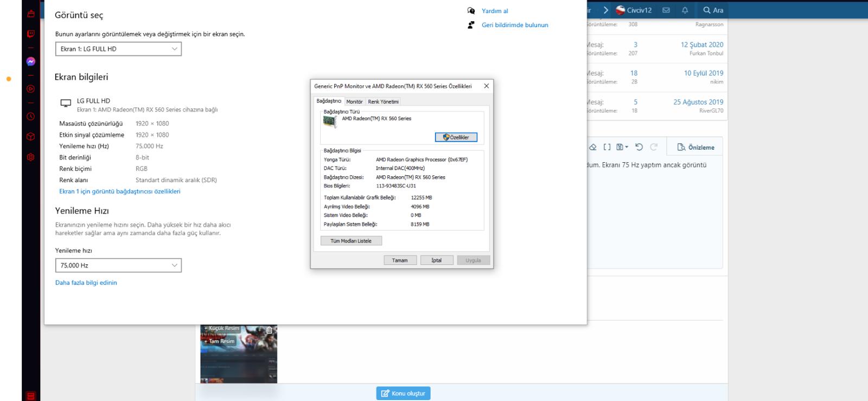Click the graphics adapter card icon
The width and height of the screenshot is (868, 401).
pos(329,122)
